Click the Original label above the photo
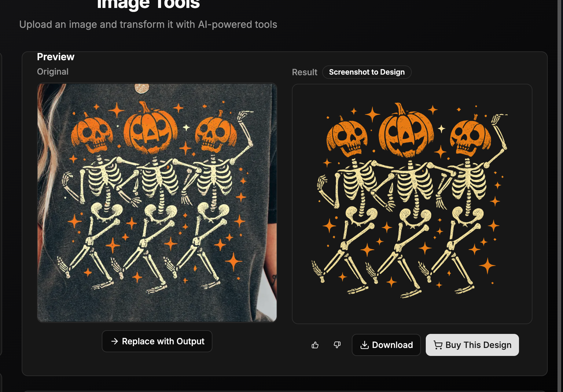This screenshot has width=563, height=392. click(53, 72)
